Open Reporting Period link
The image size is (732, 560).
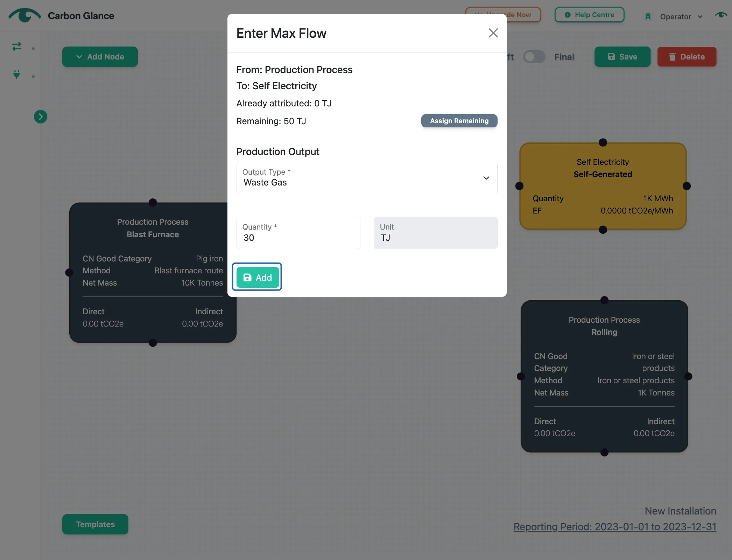coord(615,527)
